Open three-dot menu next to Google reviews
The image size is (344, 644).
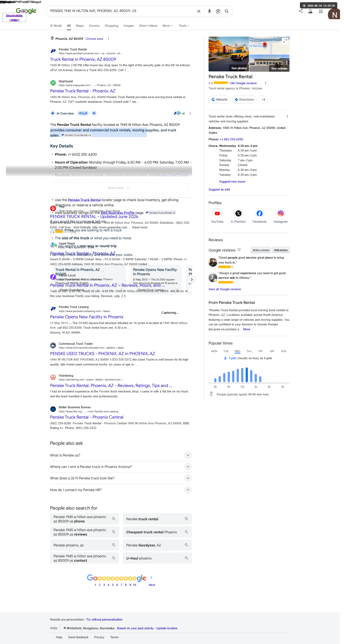[x=265, y=83]
